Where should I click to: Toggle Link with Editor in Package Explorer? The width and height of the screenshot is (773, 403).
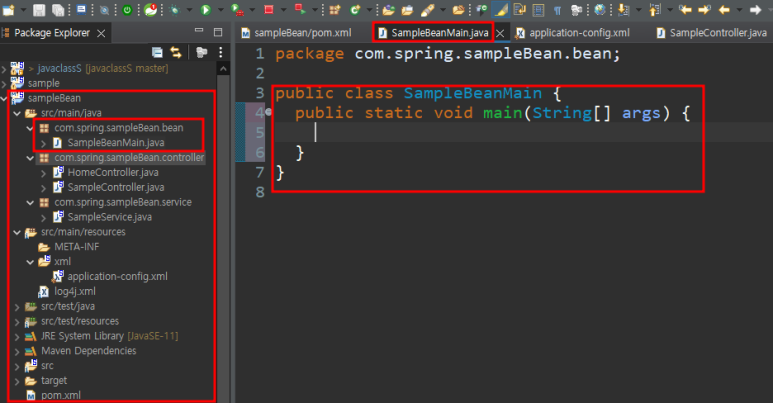pyautogui.click(x=176, y=52)
